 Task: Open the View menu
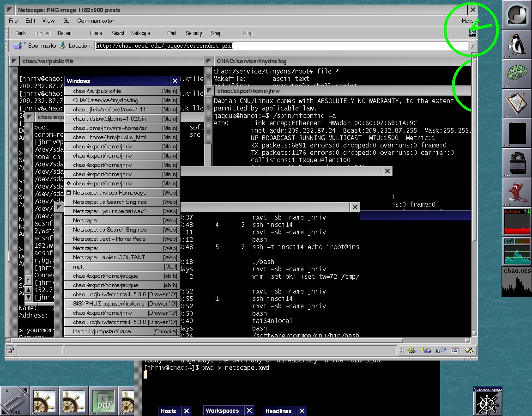tap(48, 21)
